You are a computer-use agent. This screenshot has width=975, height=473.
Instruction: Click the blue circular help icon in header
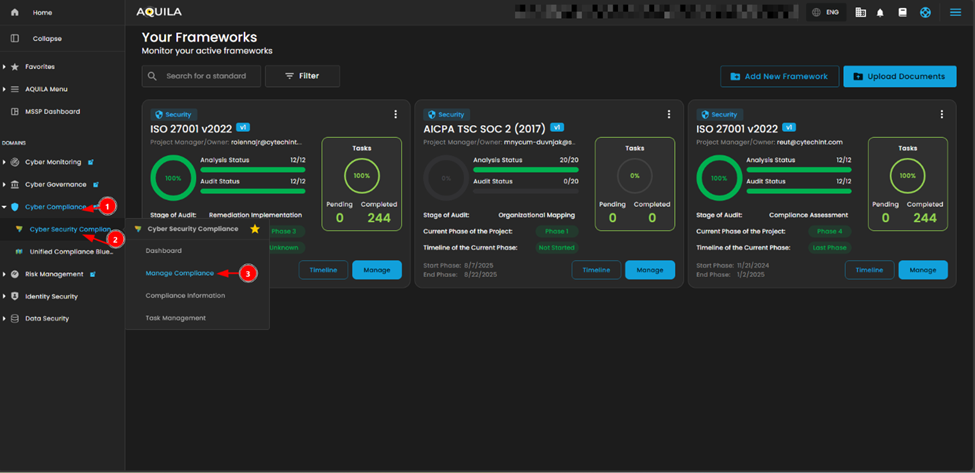point(925,13)
